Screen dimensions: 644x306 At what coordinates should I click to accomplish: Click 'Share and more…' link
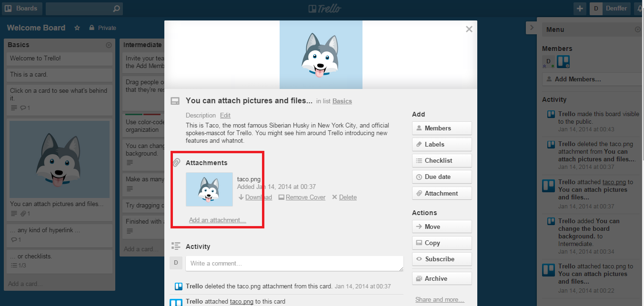click(440, 299)
